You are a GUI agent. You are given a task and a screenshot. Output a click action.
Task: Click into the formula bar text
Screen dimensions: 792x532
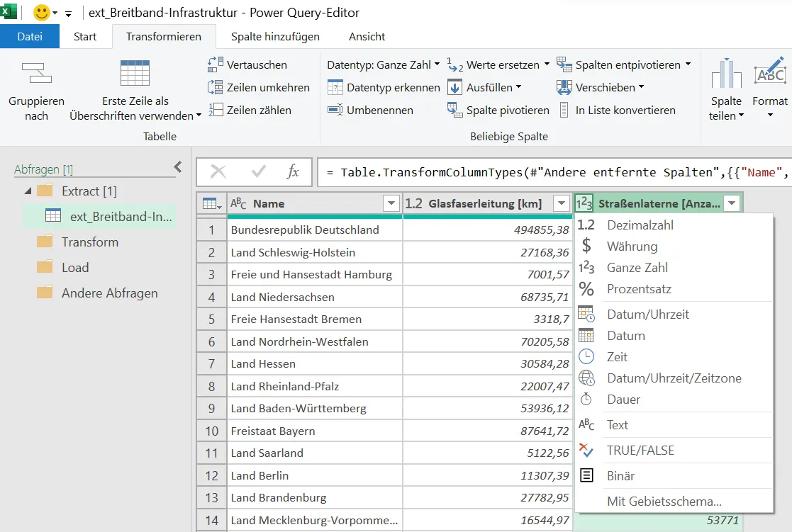(554, 172)
